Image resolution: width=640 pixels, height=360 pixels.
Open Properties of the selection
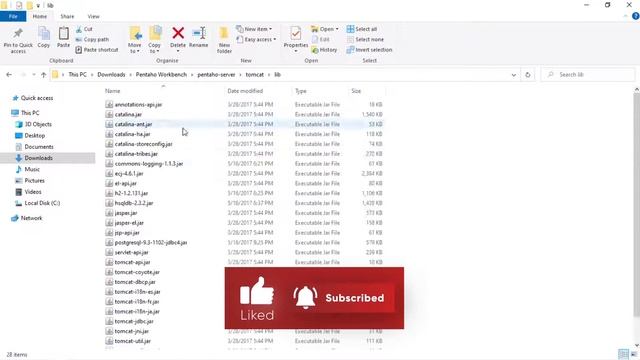click(296, 39)
